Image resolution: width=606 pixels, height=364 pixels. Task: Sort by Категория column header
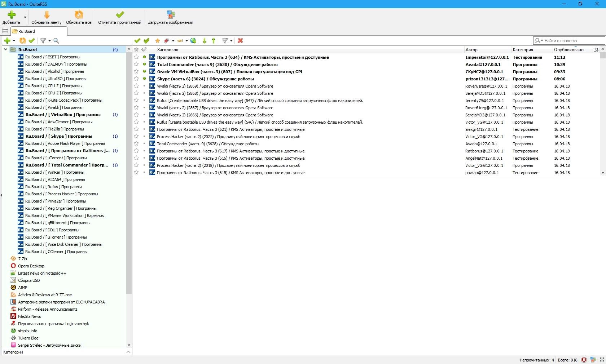tap(532, 50)
